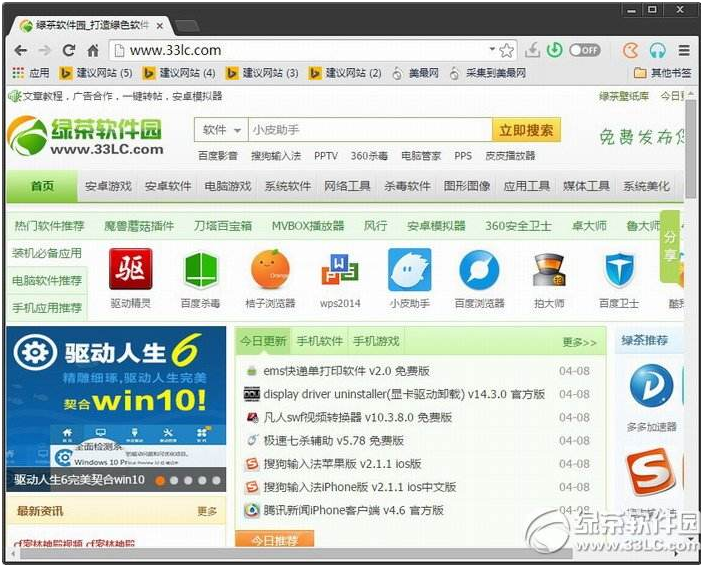The image size is (701, 565).
Task: Expand the address bar dropdown arrow
Action: coord(492,49)
